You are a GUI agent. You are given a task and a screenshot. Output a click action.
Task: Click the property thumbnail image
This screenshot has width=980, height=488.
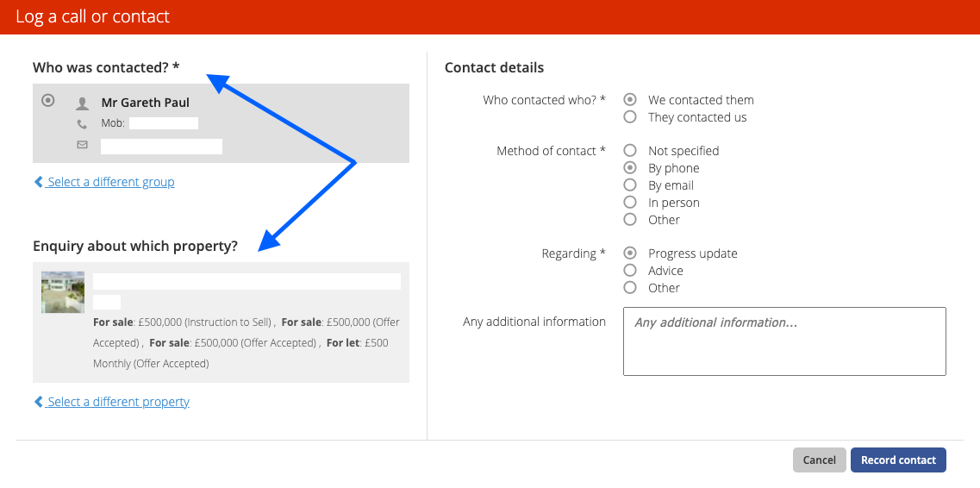[63, 292]
